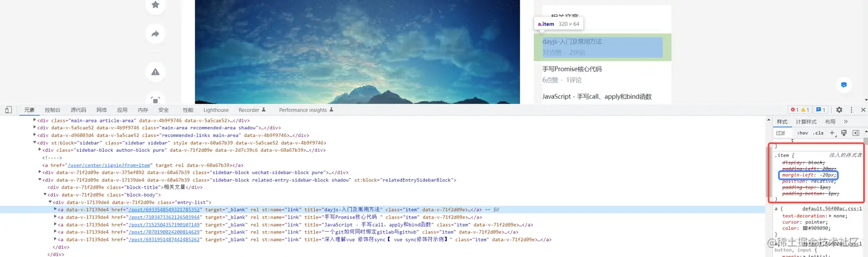Click the night-sky article image
This screenshot has height=257, width=868.
tap(357, 52)
